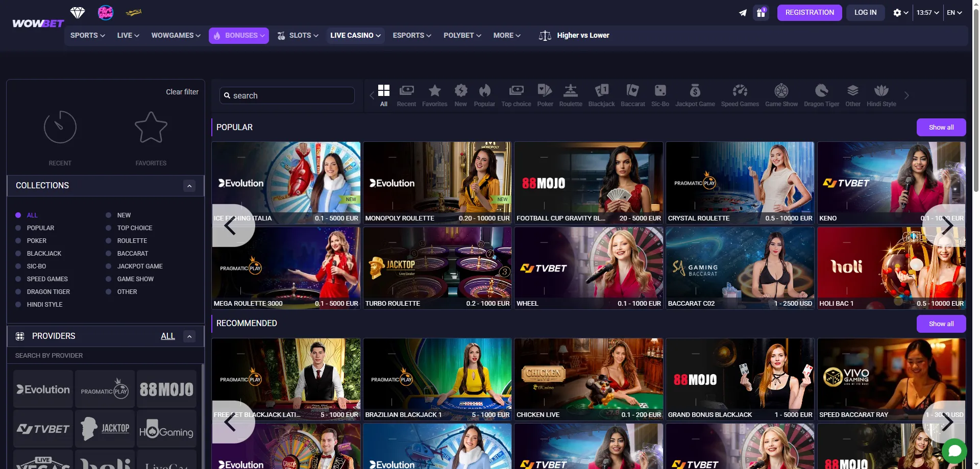The height and width of the screenshot is (469, 980).
Task: Open the SPORTS dropdown menu
Action: [88, 35]
